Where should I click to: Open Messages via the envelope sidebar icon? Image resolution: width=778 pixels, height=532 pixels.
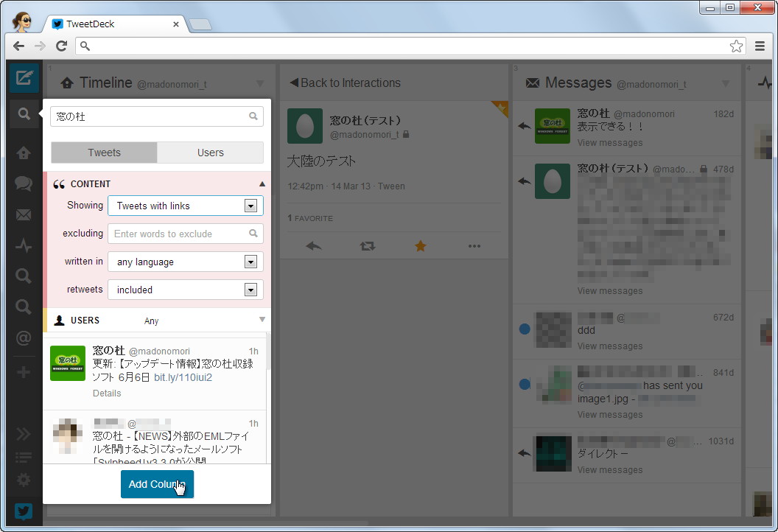[x=23, y=214]
